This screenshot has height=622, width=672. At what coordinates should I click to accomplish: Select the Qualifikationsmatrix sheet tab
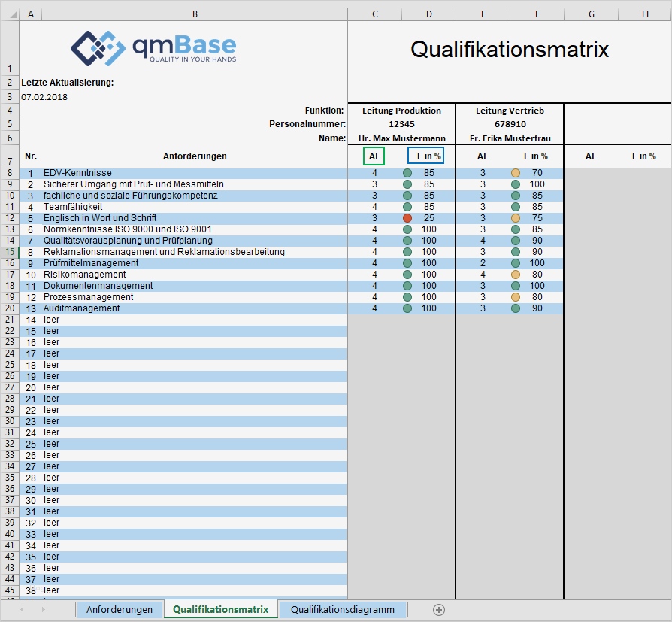(220, 610)
